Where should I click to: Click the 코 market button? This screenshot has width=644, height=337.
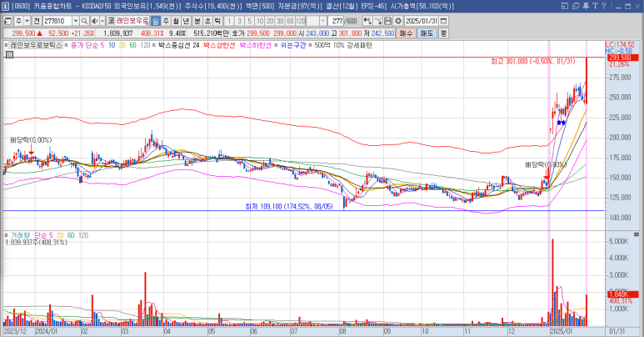tap(111, 21)
